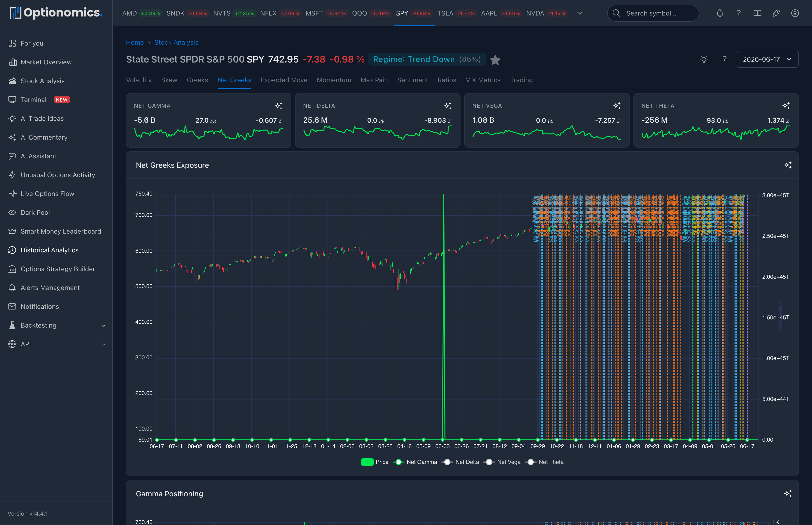The width and height of the screenshot is (812, 525).
Task: Open AI insights sparkle on Net Theta card
Action: coord(786,106)
